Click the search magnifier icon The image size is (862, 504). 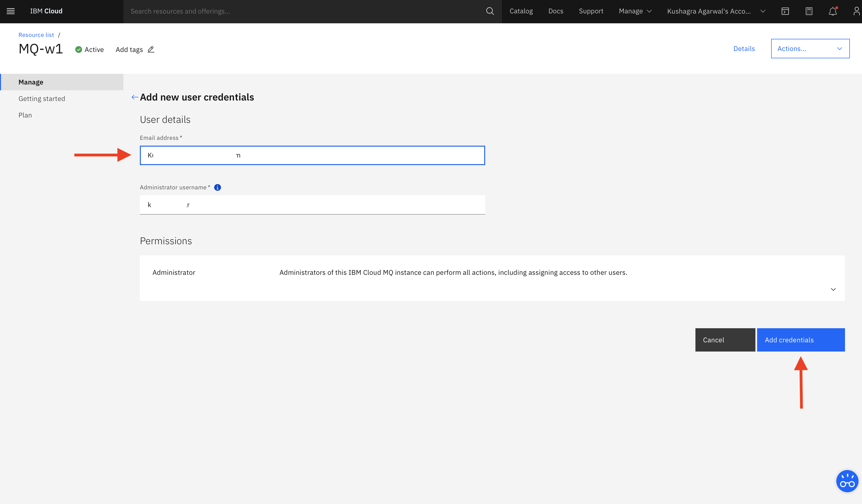pyautogui.click(x=490, y=11)
